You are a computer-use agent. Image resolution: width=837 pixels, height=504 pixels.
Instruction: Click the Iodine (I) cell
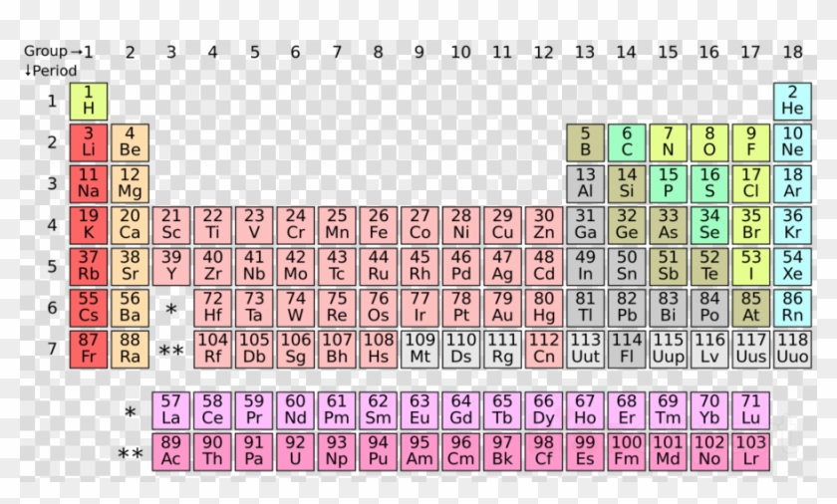point(750,267)
